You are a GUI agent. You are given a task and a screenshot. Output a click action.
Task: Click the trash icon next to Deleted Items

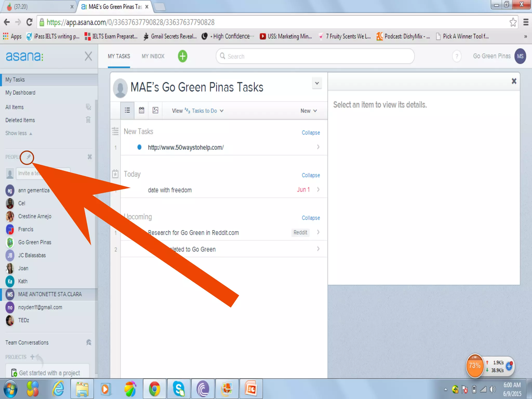point(88,120)
